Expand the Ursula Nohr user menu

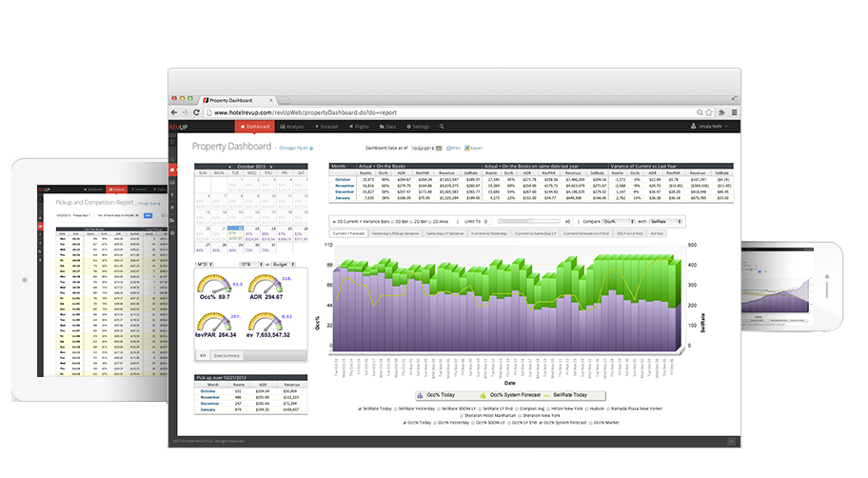709,127
